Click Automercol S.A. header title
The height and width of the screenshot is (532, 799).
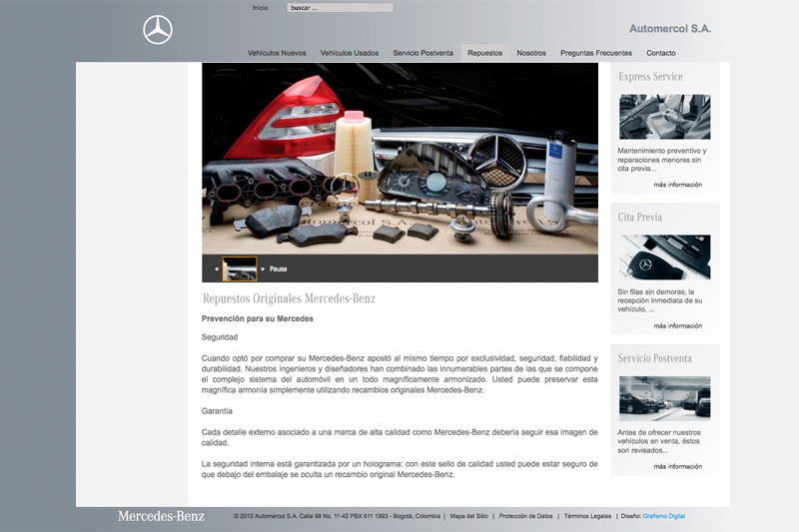coord(670,29)
